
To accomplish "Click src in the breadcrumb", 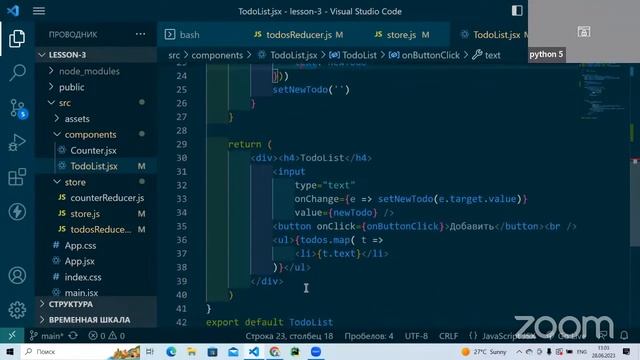I will coord(174,55).
